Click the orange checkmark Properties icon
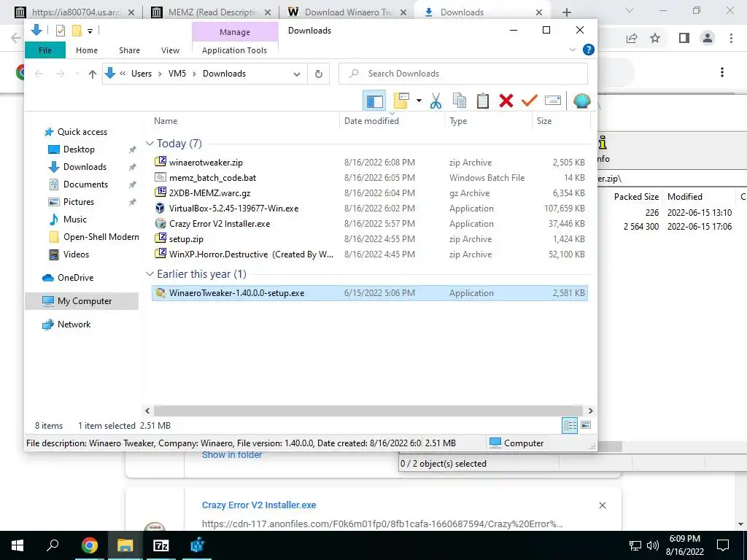This screenshot has width=747, height=560. click(x=530, y=101)
